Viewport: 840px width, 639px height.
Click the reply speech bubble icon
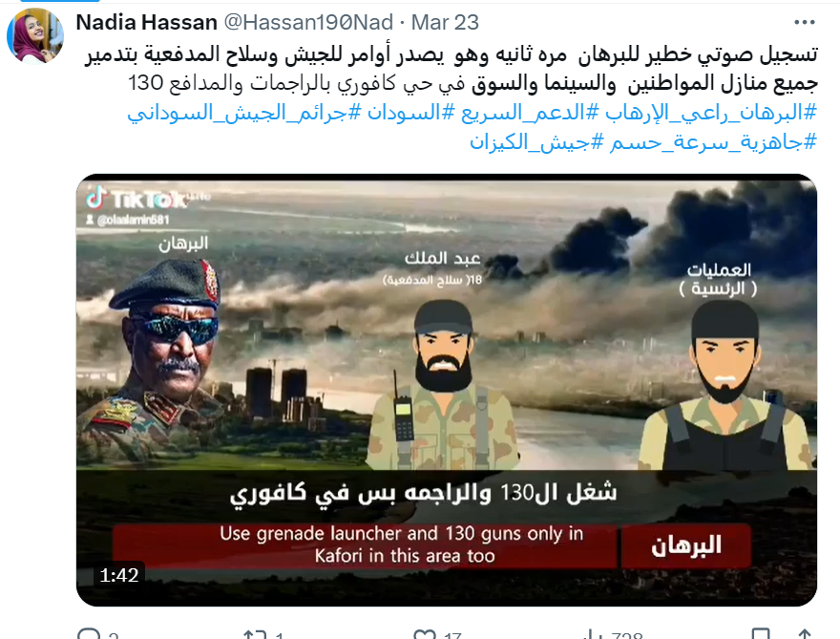(x=89, y=633)
